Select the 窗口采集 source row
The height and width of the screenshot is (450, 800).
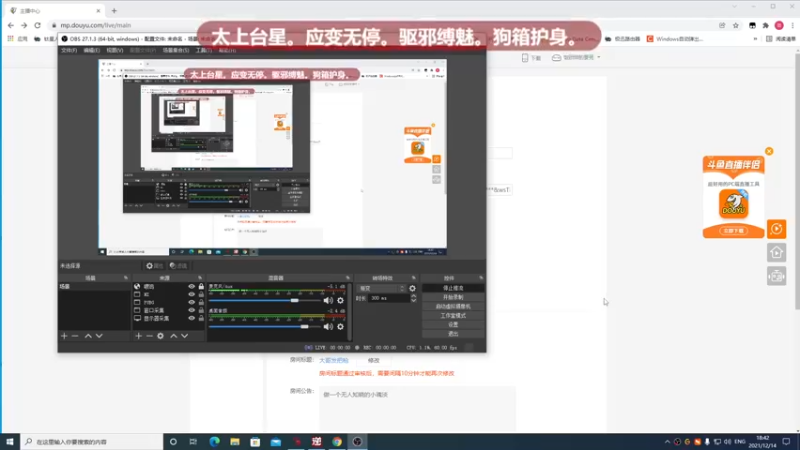(x=168, y=310)
